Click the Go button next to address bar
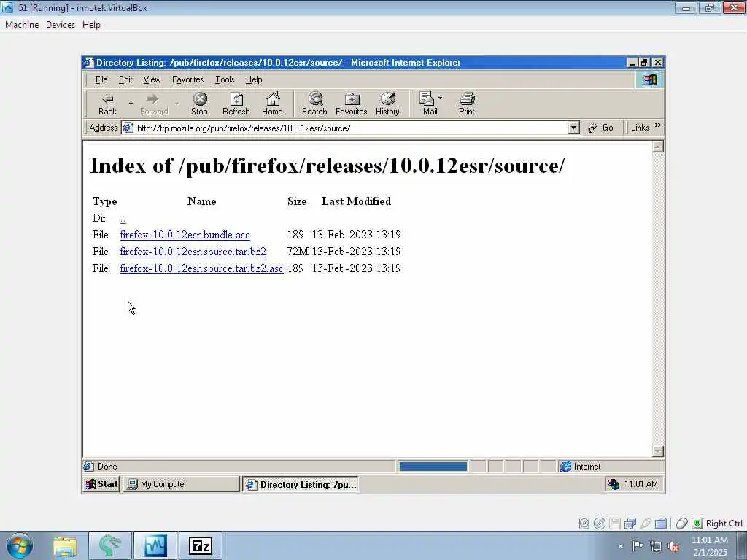This screenshot has width=747, height=560. 601,128
